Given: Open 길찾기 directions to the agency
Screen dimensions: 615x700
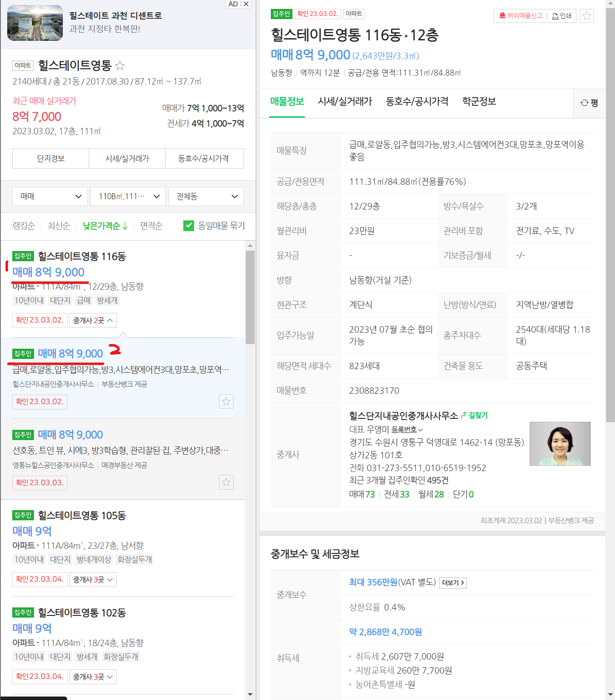Looking at the screenshot, I should pyautogui.click(x=475, y=415).
